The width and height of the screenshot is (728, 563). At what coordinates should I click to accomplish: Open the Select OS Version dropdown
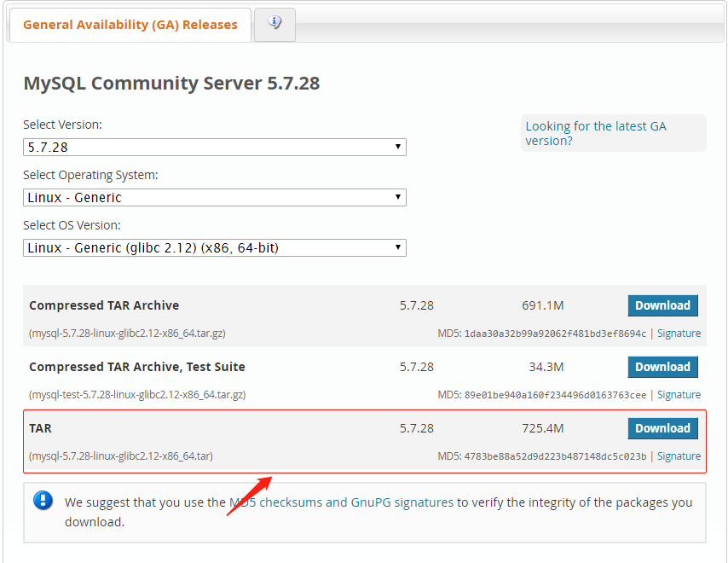click(x=215, y=247)
